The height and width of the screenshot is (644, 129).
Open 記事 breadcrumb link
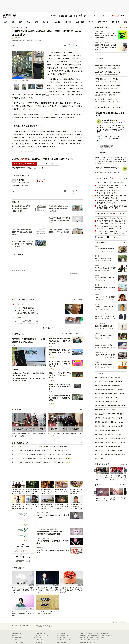(26, 27)
